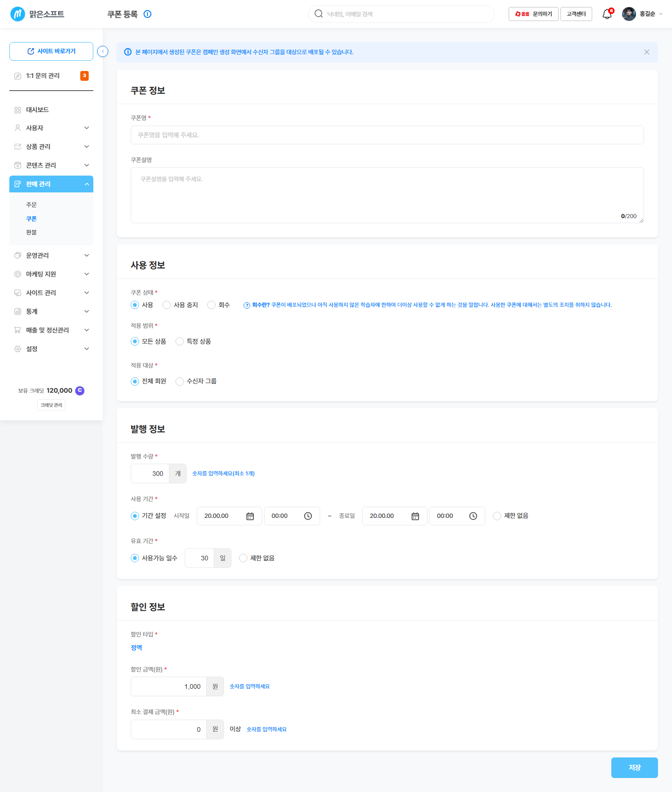
Task: Click the 맑은소프트 logo icon
Action: pyautogui.click(x=18, y=14)
